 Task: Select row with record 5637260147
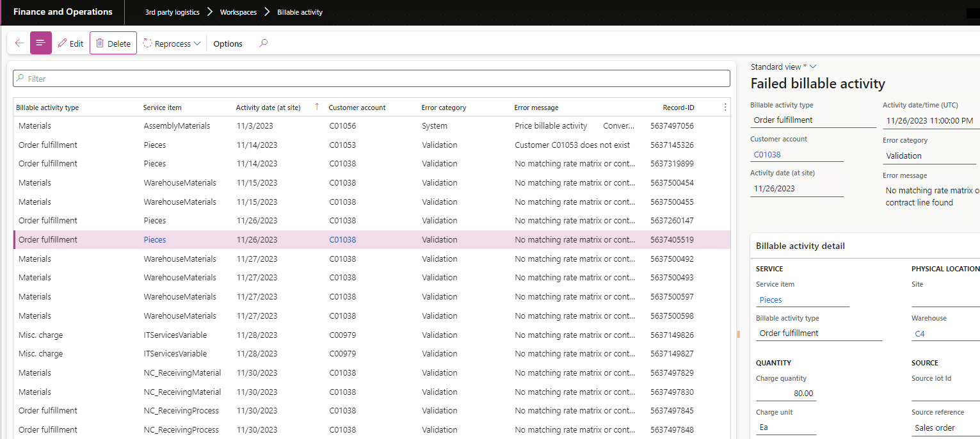[371, 221]
